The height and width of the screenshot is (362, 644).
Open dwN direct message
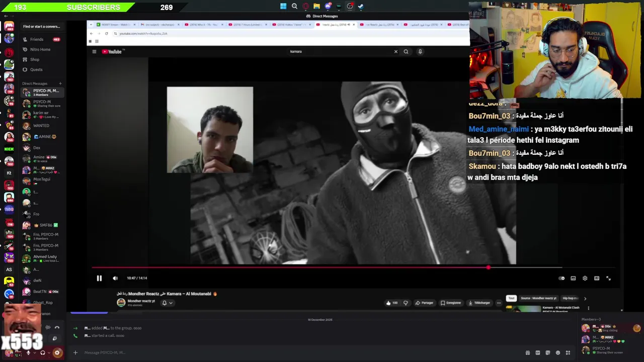click(41, 281)
